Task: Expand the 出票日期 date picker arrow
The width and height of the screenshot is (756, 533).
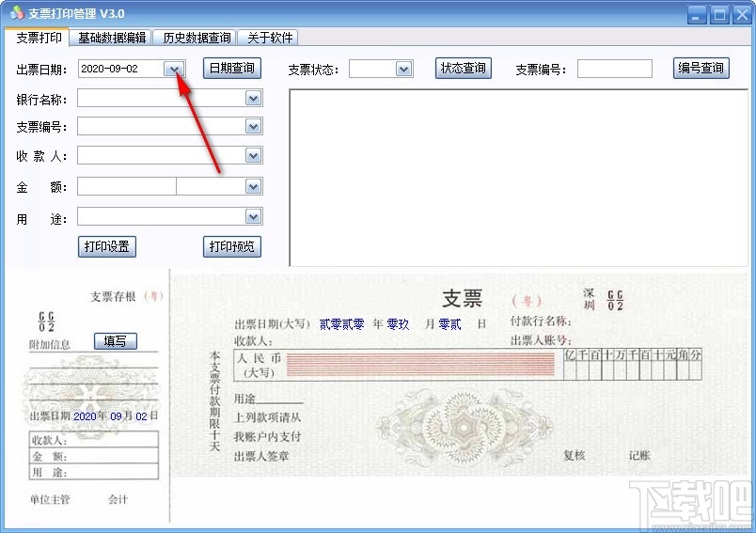Action: [174, 70]
